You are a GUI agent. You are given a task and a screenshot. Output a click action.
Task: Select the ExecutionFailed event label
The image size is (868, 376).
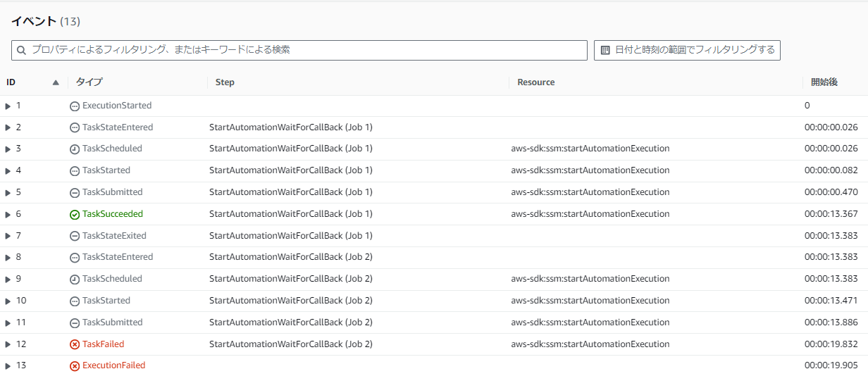pos(113,365)
